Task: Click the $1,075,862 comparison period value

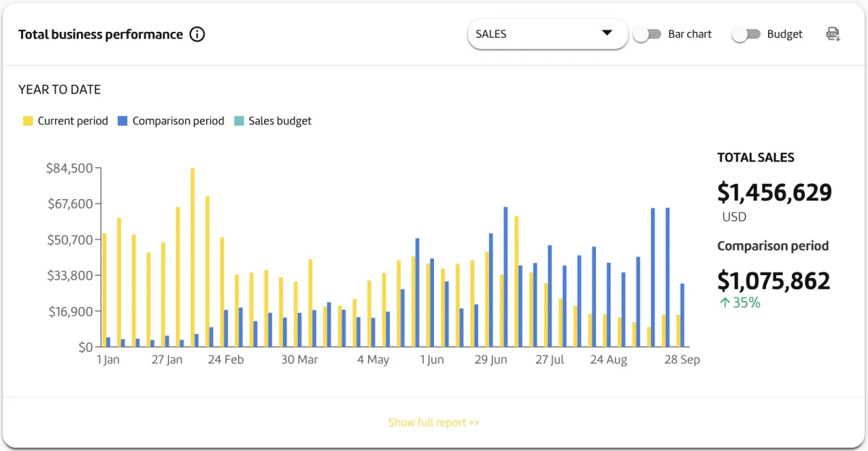Action: tap(773, 280)
